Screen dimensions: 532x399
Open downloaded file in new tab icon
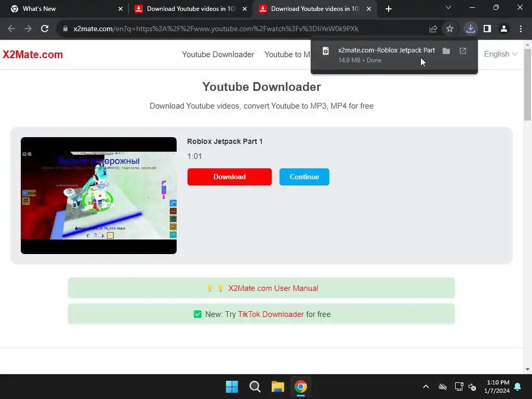tap(463, 51)
